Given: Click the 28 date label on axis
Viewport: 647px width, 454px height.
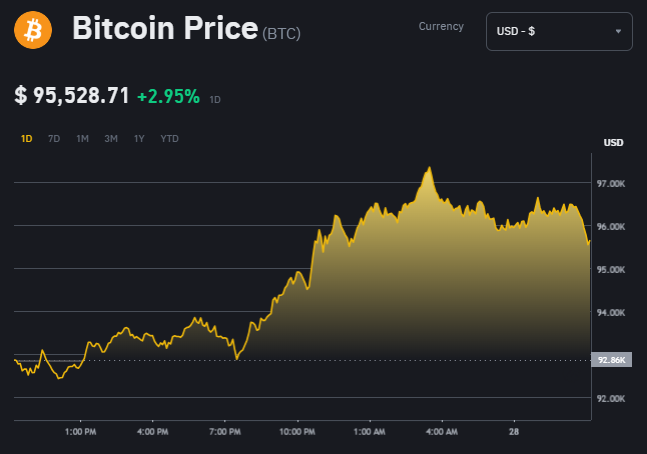Looking at the screenshot, I should coord(514,432).
